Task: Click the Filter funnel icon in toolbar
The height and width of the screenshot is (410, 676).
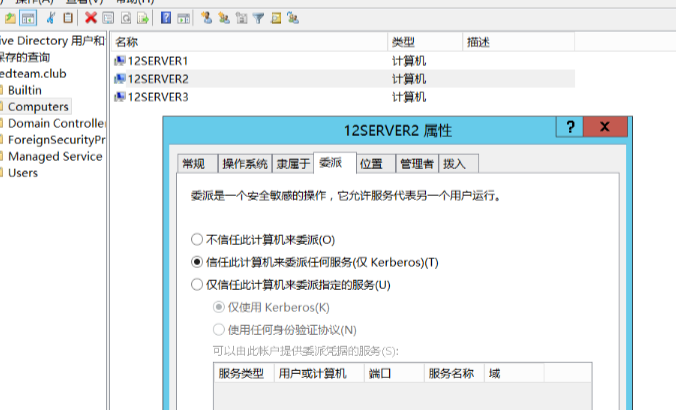Action: coord(257,17)
